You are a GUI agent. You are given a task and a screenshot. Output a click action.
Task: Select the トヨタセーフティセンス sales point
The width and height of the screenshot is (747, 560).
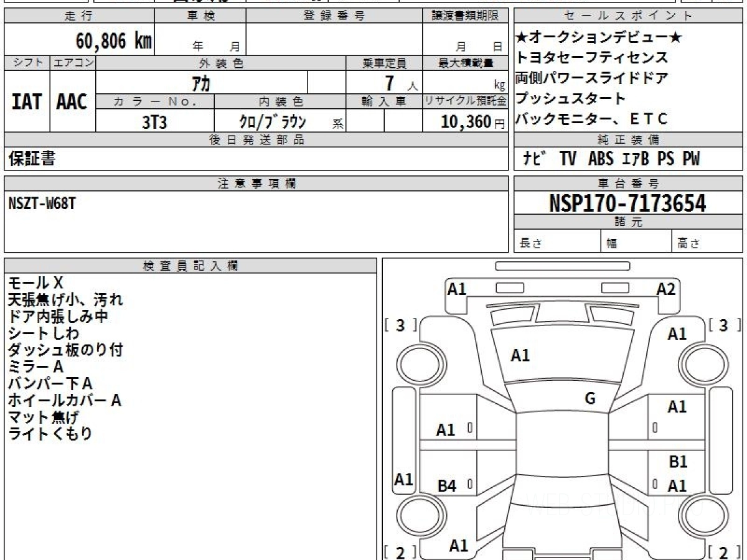pos(591,58)
